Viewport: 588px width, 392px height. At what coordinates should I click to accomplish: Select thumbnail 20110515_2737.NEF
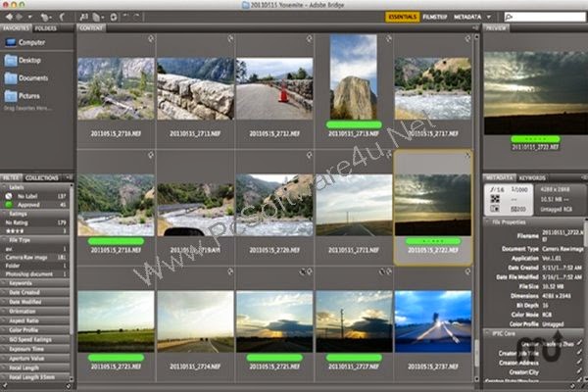[433, 321]
